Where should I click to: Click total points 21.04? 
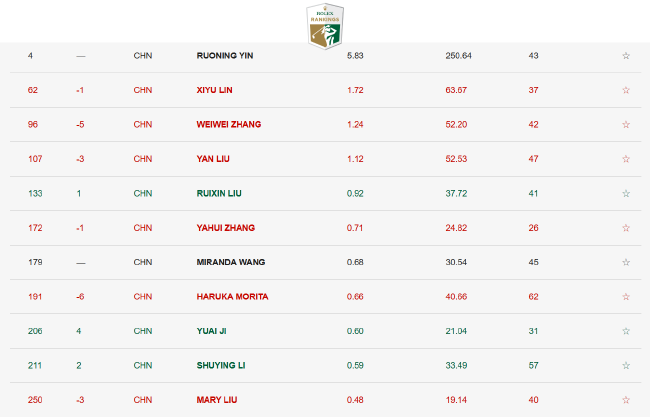coord(456,331)
